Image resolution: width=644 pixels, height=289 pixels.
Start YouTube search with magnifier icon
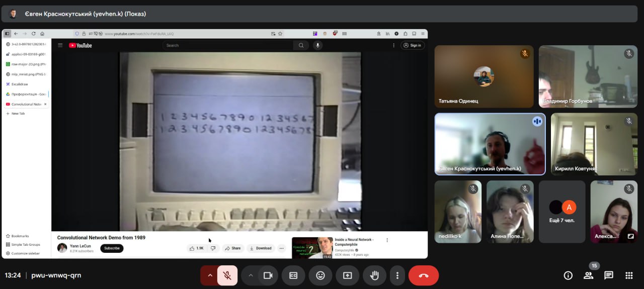pos(301,45)
